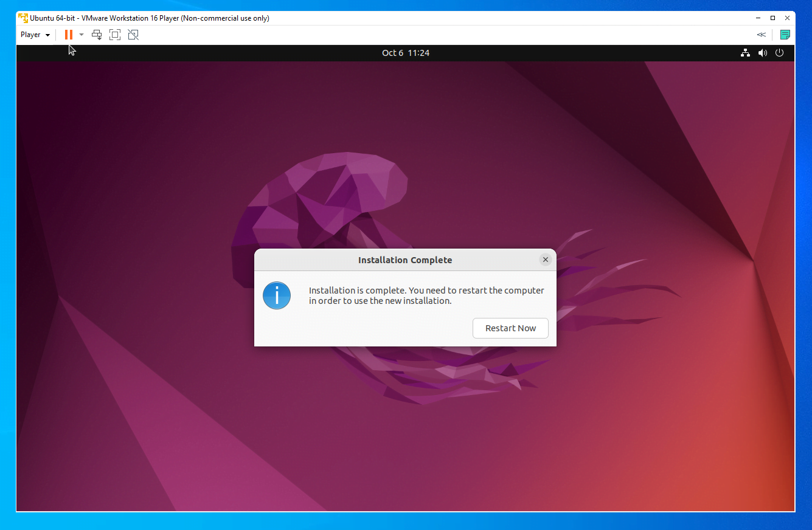812x530 pixels.
Task: Close the VMware Player window
Action: pyautogui.click(x=788, y=18)
